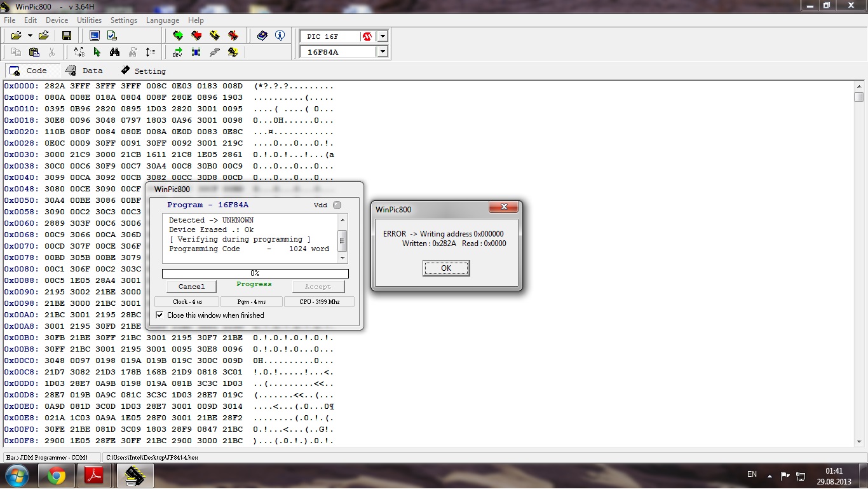Open the Edit menu
The width and height of the screenshot is (868, 501).
31,20
